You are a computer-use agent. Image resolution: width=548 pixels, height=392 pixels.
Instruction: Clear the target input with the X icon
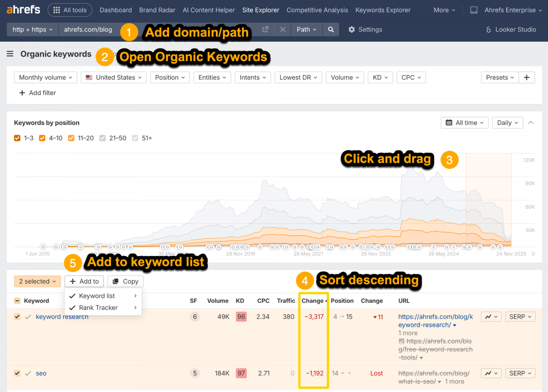tap(283, 30)
